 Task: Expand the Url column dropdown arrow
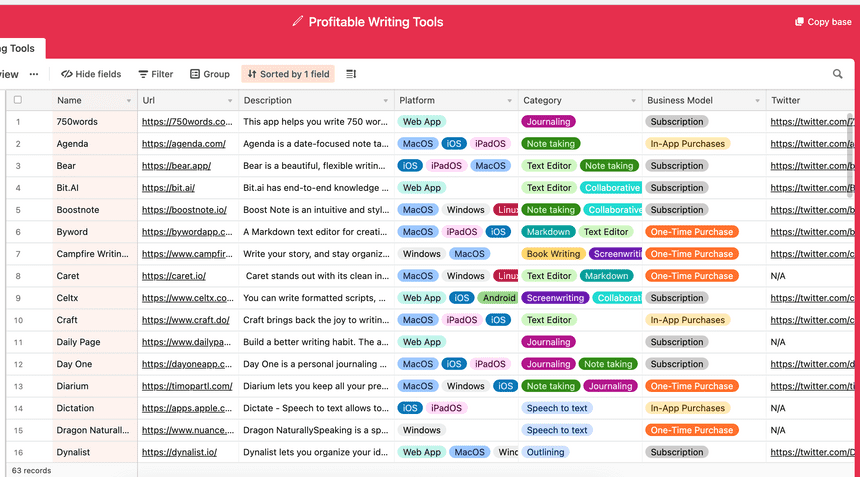[230, 101]
